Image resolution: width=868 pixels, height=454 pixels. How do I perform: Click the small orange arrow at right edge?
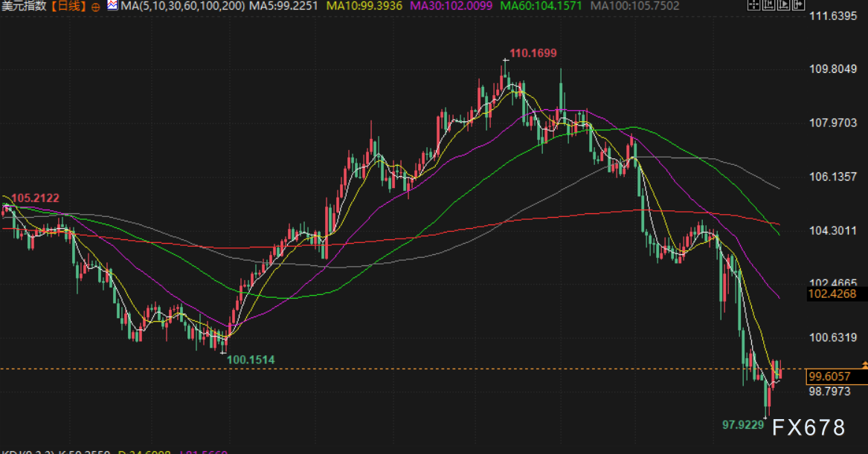864,364
